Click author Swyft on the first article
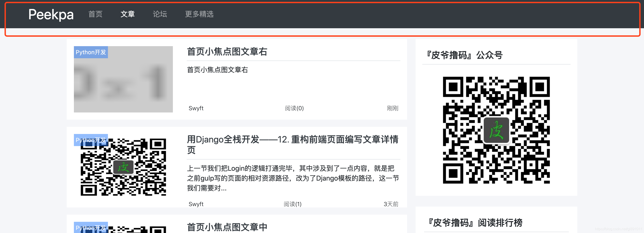Image resolution: width=644 pixels, height=233 pixels. (196, 108)
